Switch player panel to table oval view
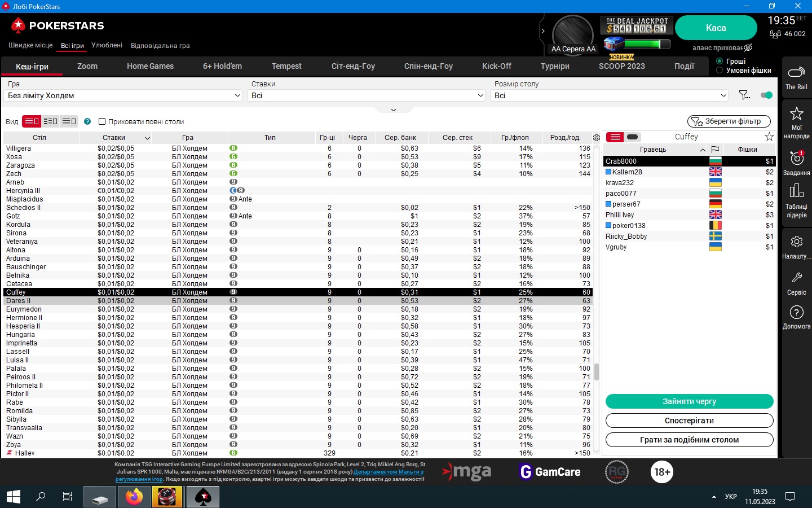This screenshot has height=508, width=812. [633, 137]
